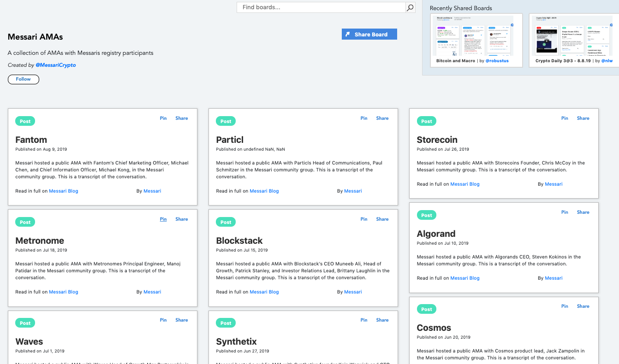Screen dimensions: 619x364
Task: Click the Metronome post title
Action: [x=40, y=241]
